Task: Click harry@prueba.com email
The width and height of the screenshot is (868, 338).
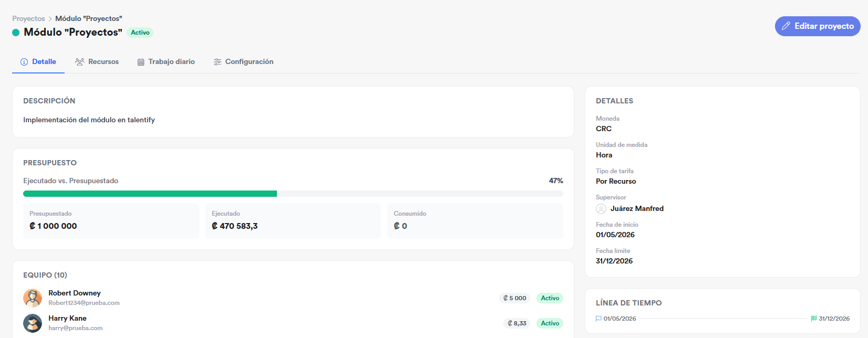Action: click(x=76, y=328)
